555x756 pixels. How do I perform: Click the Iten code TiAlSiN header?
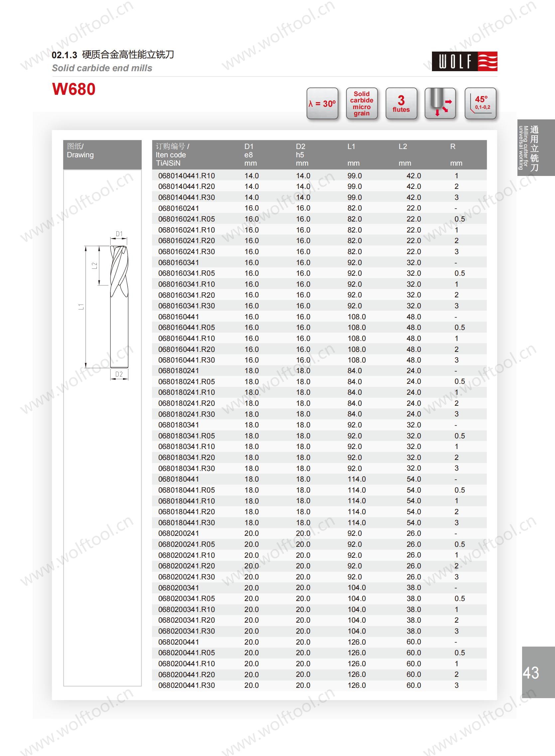coord(172,155)
